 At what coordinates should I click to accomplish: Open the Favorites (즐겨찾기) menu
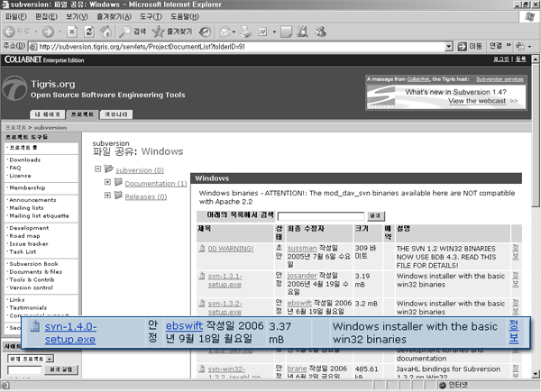pos(114,16)
